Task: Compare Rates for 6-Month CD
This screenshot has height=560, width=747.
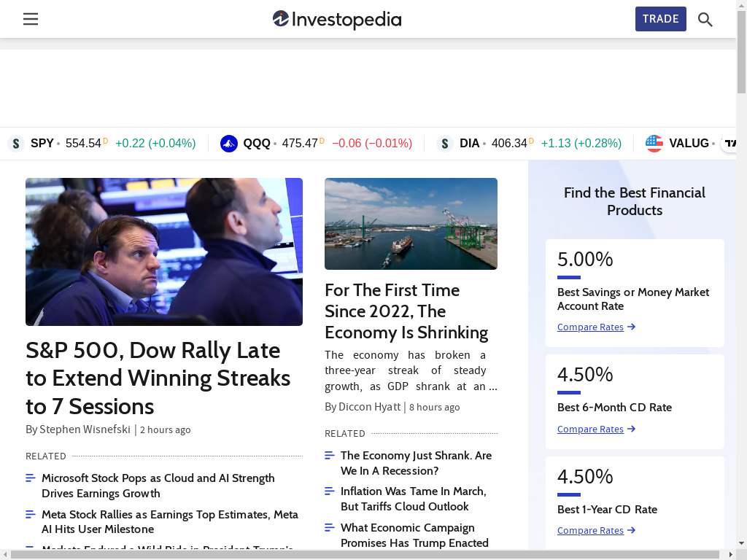Action: [x=590, y=429]
